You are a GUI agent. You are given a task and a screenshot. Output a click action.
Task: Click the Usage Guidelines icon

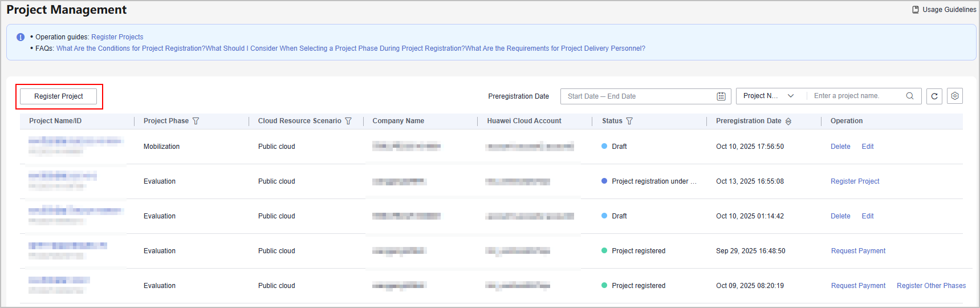pos(916,10)
